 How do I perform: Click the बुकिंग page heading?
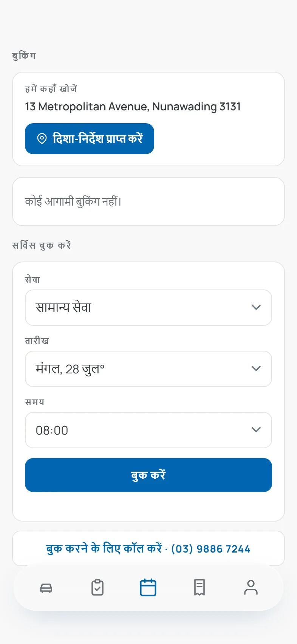(24, 56)
